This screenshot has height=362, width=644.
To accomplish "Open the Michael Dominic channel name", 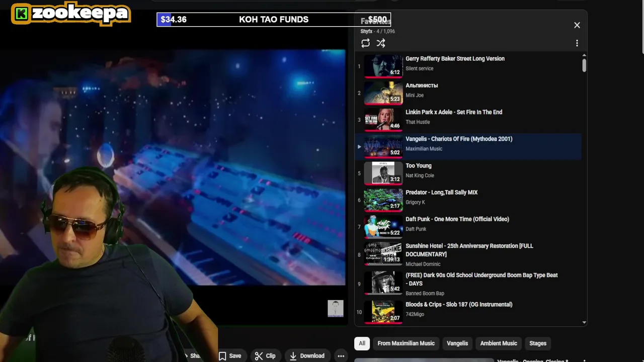I will click(x=423, y=264).
